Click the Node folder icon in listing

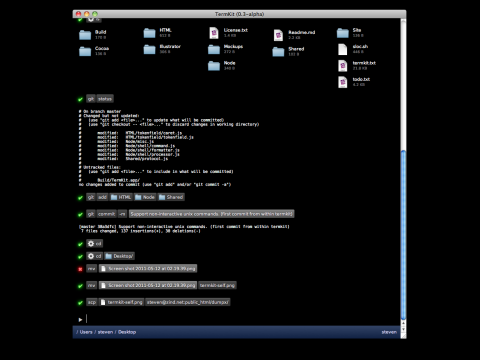[x=214, y=66]
